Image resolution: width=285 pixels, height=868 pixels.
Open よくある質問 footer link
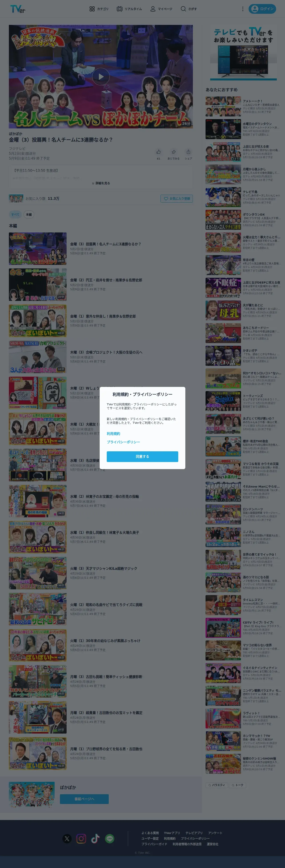[150, 833]
